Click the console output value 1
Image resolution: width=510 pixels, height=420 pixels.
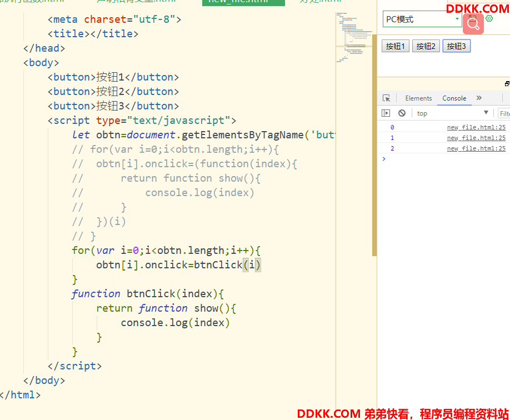[x=392, y=138]
